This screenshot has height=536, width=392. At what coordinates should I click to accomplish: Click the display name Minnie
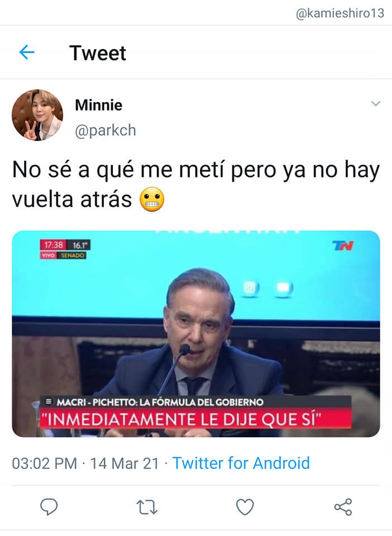(98, 105)
